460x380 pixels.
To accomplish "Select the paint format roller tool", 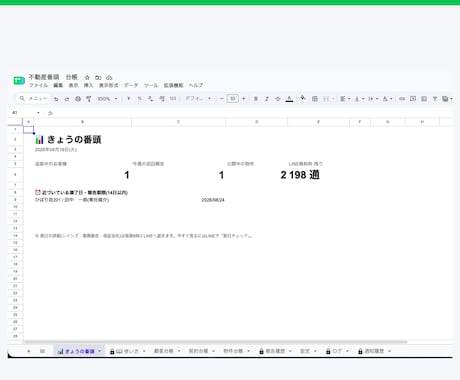I will [89, 99].
